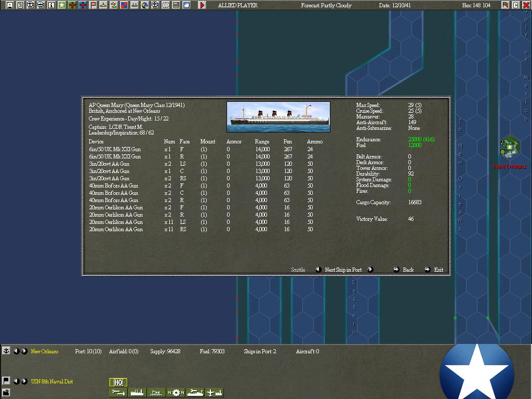Click the red and blue squares icon
Viewport: 532px width, 399px height.
[124, 5]
